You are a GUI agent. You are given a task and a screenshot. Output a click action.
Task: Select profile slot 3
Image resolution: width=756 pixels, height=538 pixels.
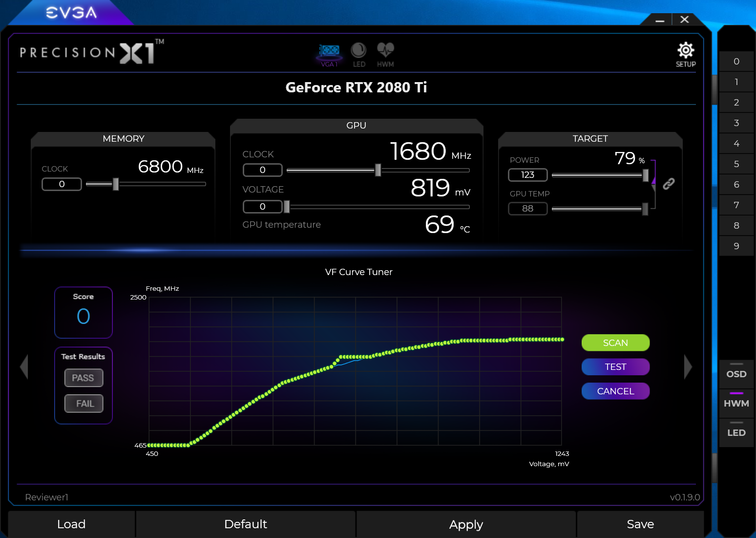click(x=736, y=123)
